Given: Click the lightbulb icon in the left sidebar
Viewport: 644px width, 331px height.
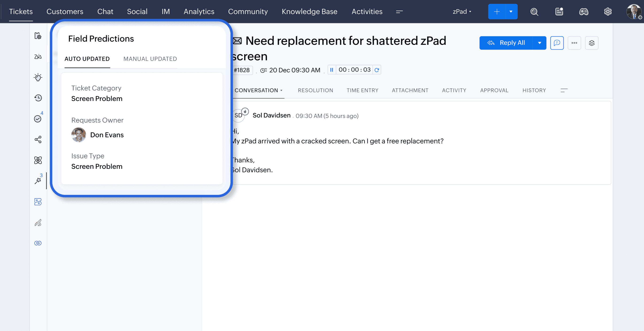Looking at the screenshot, I should 38,77.
